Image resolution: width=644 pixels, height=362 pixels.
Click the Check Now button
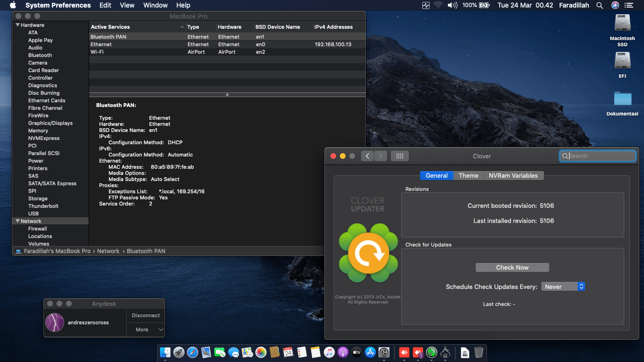512,267
